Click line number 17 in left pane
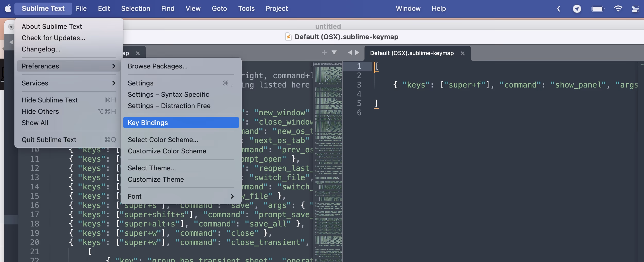 (35, 214)
